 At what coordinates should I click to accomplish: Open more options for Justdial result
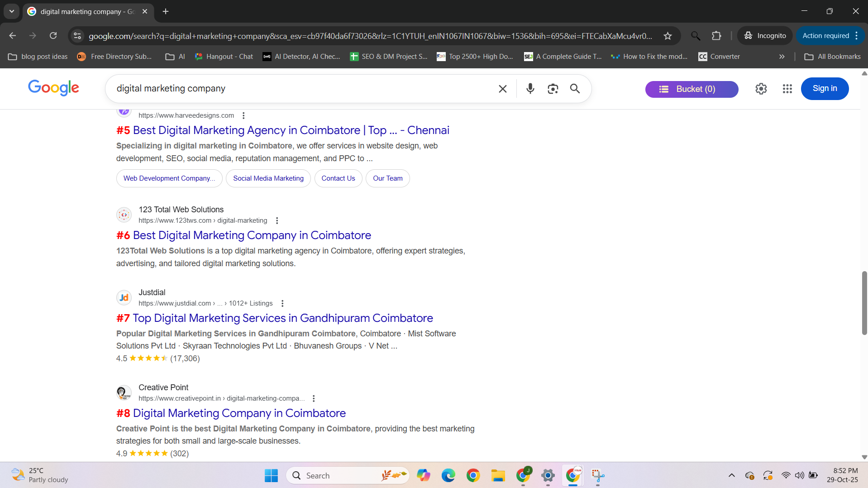pos(282,303)
